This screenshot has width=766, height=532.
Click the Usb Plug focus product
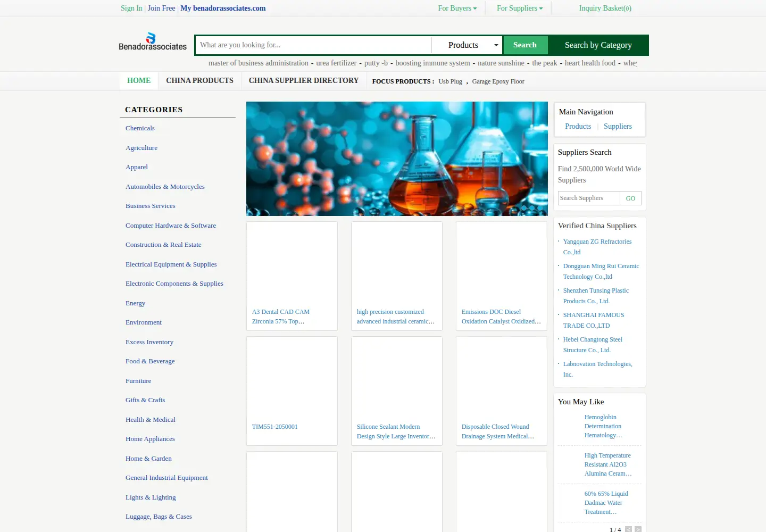pos(450,81)
